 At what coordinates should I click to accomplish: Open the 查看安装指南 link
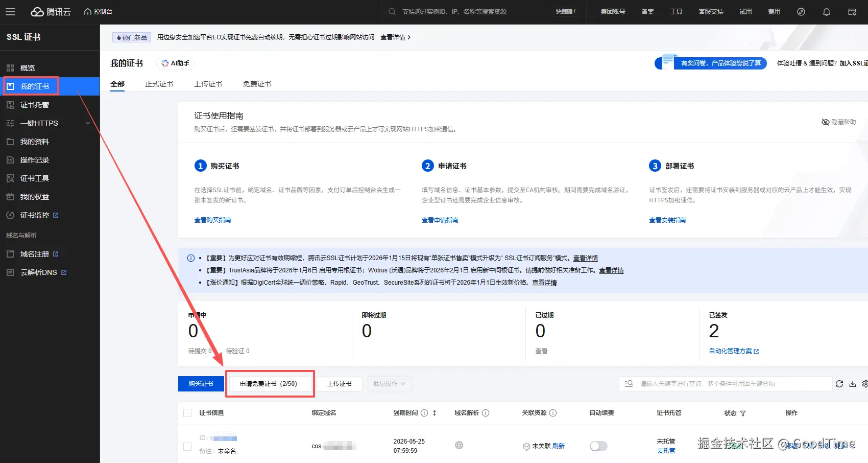(667, 220)
